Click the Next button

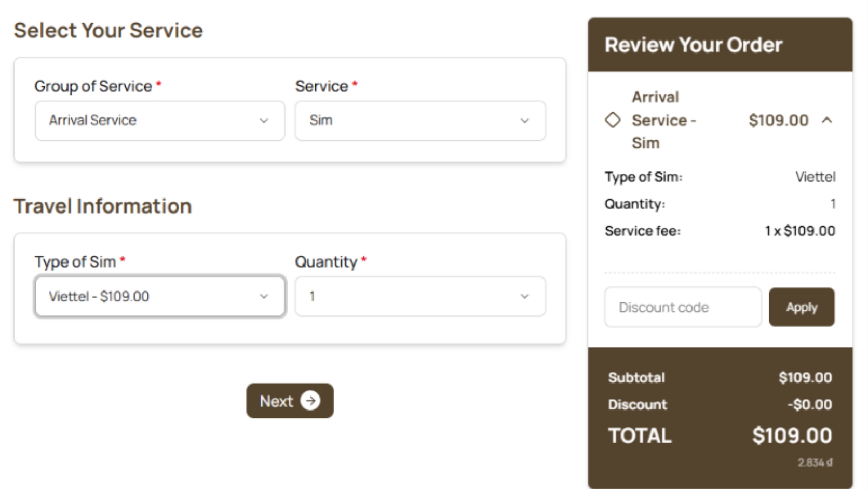290,401
